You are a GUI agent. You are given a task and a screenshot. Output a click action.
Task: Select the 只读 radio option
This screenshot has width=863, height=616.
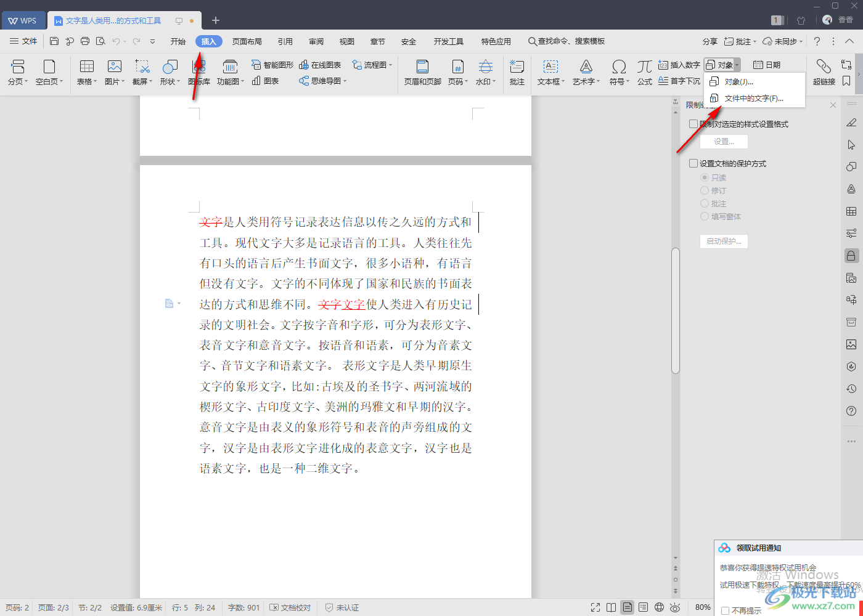pyautogui.click(x=705, y=177)
